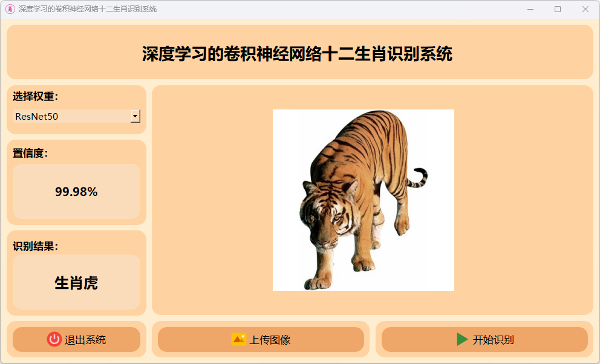Close the recognition system window
600x364 pixels.
click(585, 9)
